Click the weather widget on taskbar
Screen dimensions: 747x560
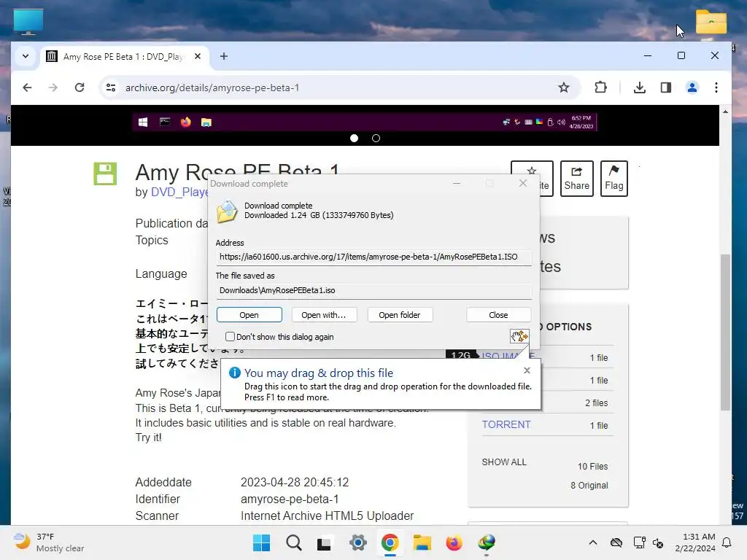[49, 542]
